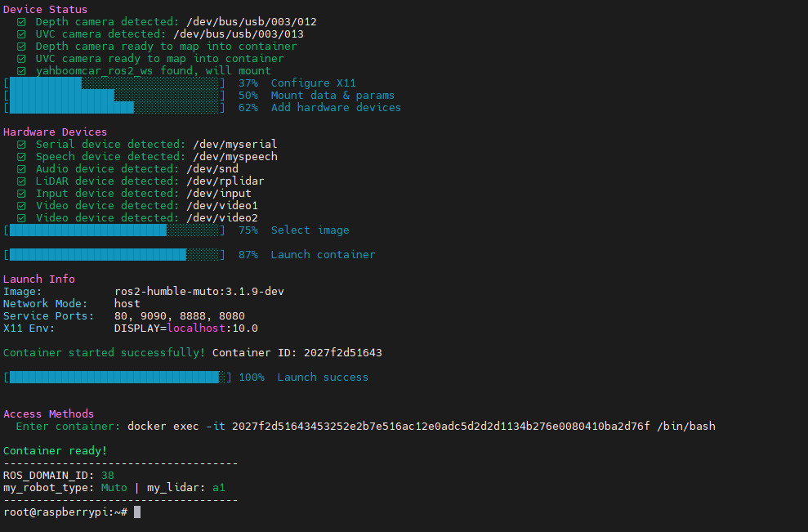
Task: Select the "/dev/input" path
Action: tap(219, 194)
